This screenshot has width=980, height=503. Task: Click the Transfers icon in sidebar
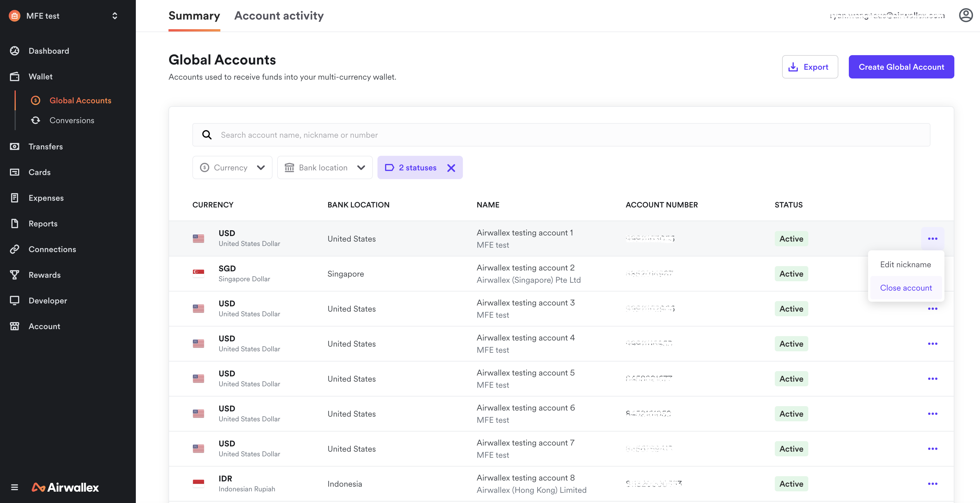pos(15,146)
